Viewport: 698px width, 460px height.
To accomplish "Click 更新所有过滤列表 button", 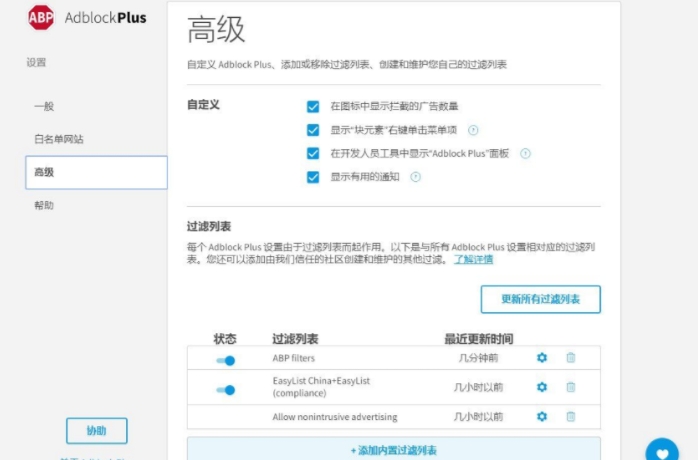I will (540, 299).
